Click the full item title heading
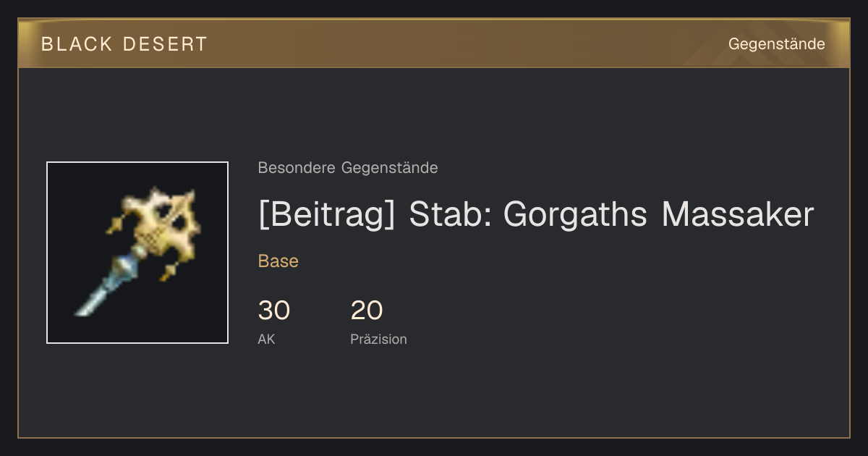This screenshot has height=456, width=868. (536, 215)
